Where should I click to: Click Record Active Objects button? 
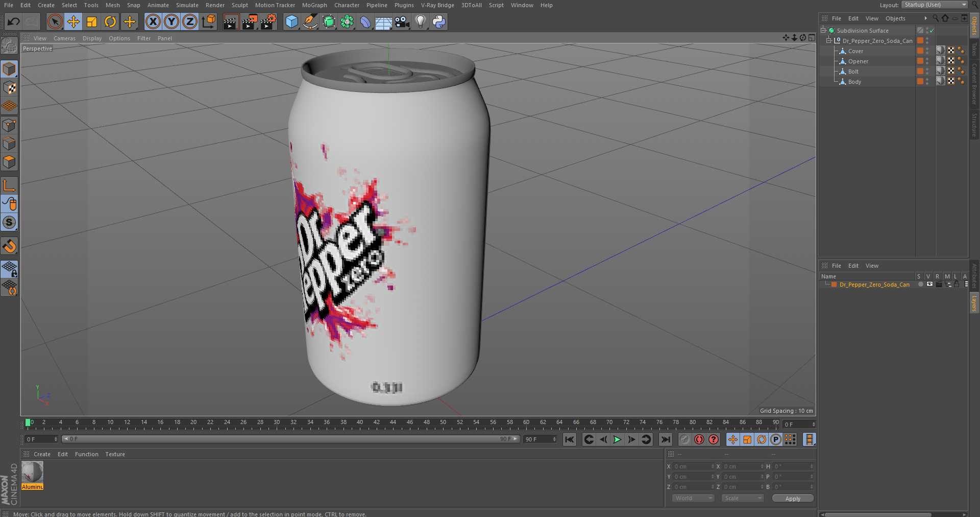(x=684, y=439)
